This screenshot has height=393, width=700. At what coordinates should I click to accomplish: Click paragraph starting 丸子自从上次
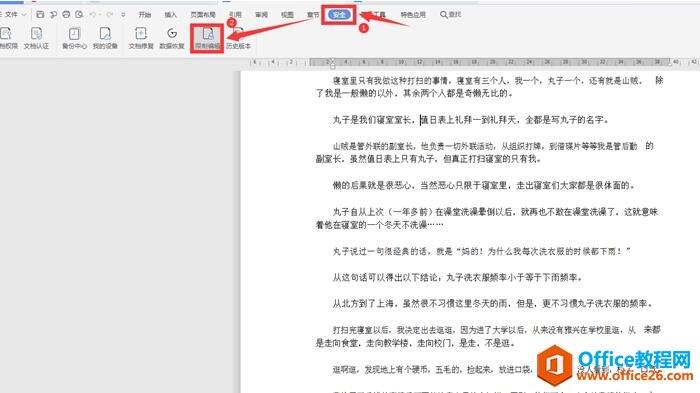(x=487, y=218)
